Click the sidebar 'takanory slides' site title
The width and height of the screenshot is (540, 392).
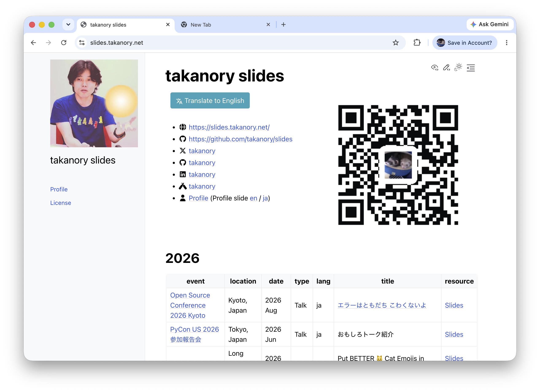83,160
